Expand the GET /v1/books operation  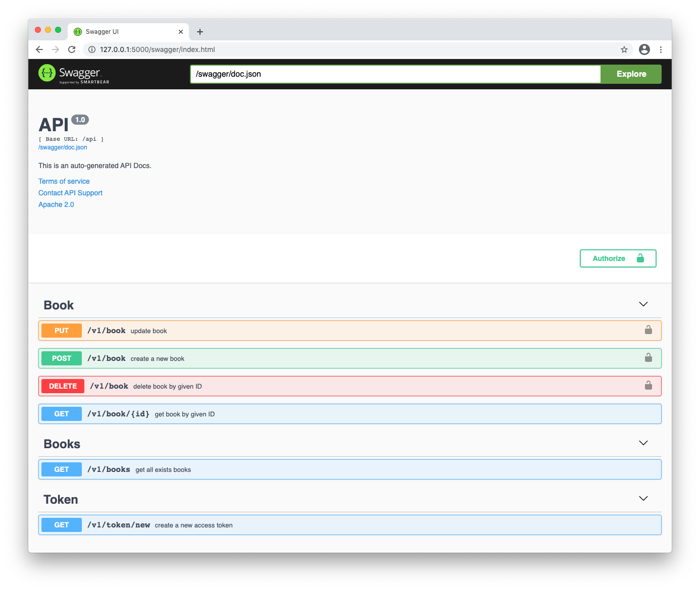point(303,469)
